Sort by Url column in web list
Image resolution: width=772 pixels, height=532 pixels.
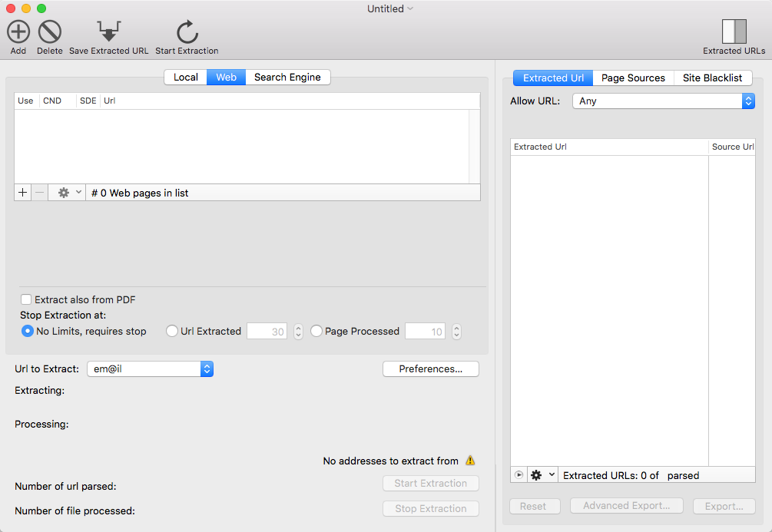click(x=290, y=101)
